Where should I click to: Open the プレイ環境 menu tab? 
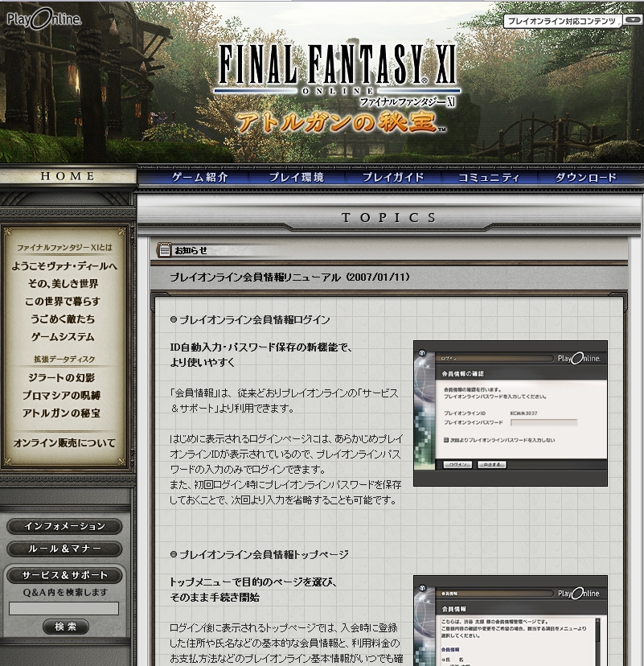(297, 177)
